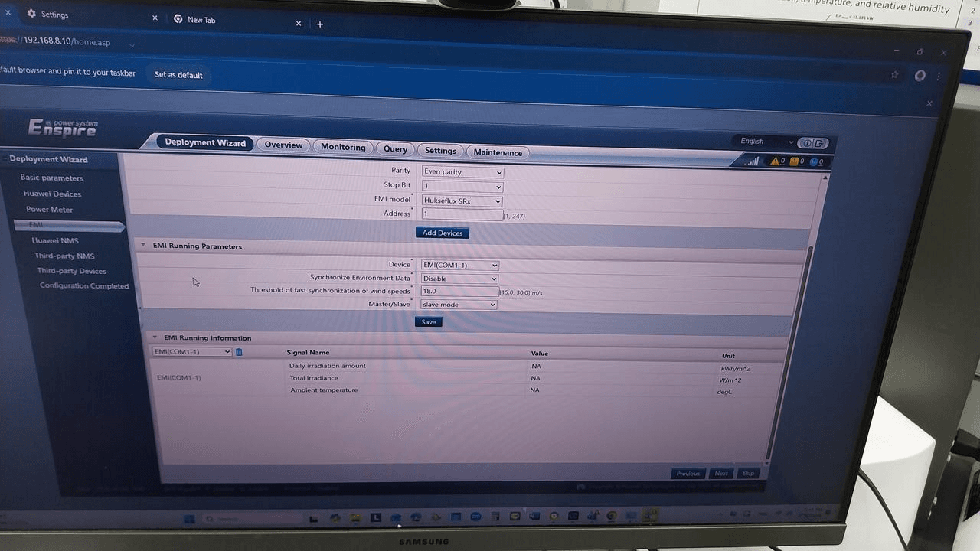The image size is (980, 551).
Task: Click the Windows Start button on taskbar
Action: [188, 519]
